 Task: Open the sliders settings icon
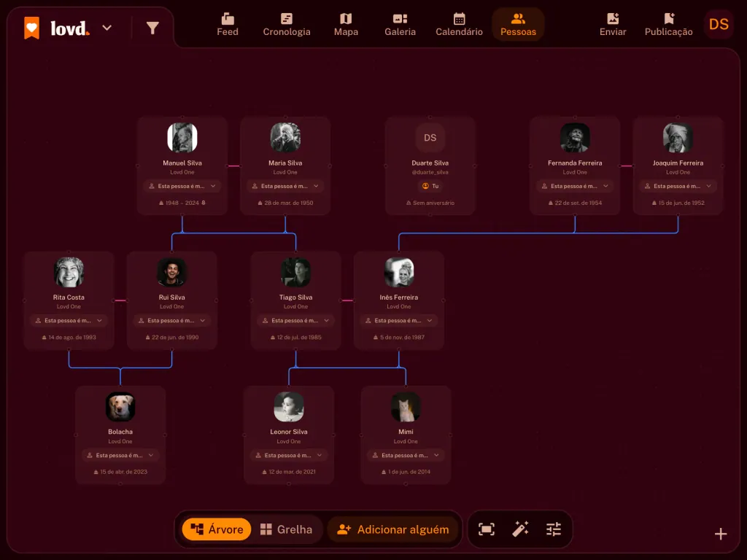click(x=554, y=529)
